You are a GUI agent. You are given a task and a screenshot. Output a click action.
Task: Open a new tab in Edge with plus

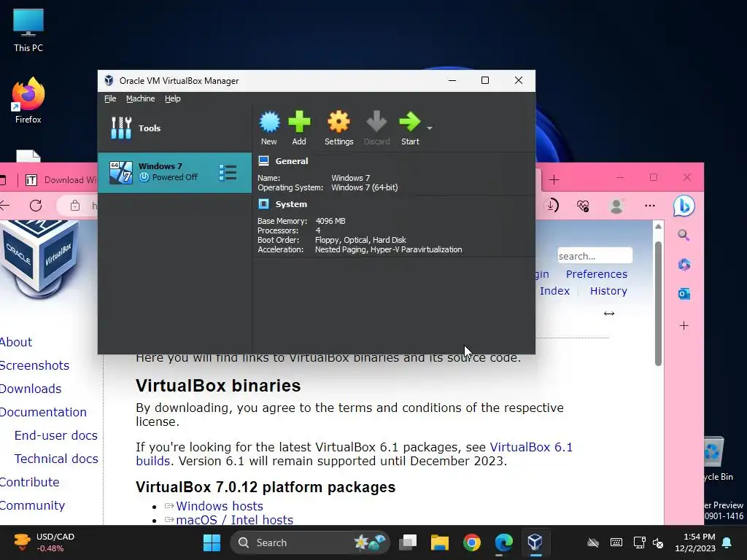[554, 179]
